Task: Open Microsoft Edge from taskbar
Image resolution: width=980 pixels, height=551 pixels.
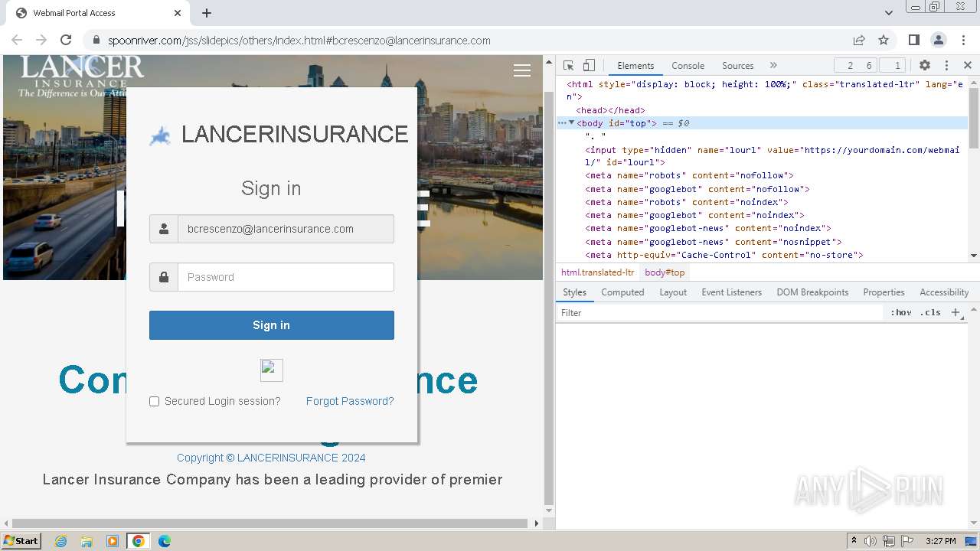Action: click(x=165, y=541)
